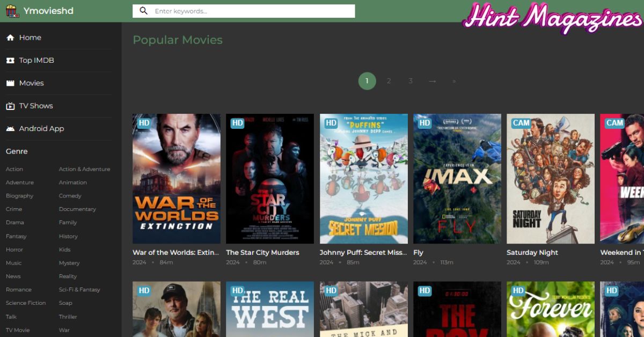Select the Adventure genre link
Viewport: 644px width, 337px height.
click(x=20, y=182)
